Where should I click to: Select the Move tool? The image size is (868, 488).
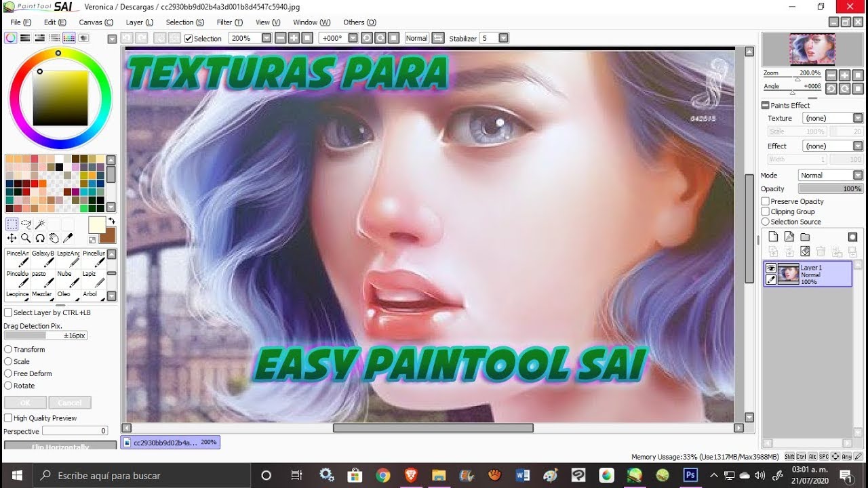(x=12, y=238)
